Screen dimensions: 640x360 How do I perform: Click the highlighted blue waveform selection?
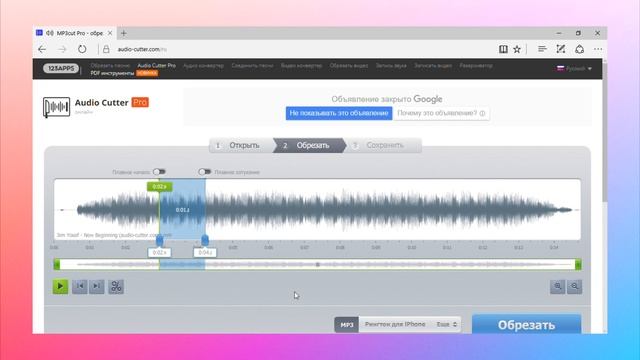[182, 209]
